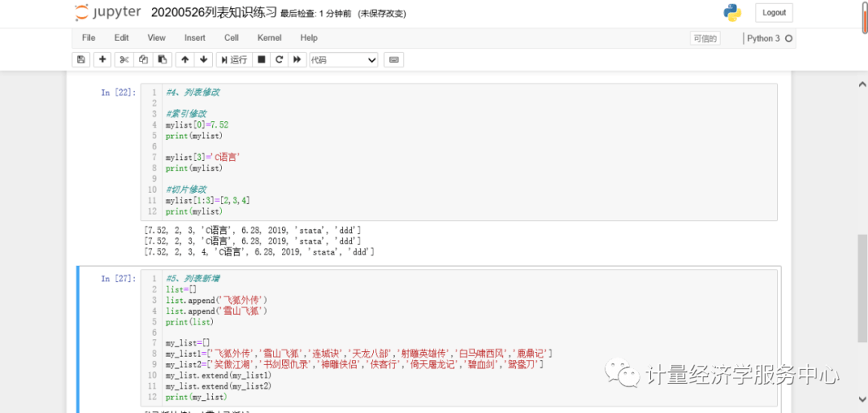The image size is (868, 413).
Task: Cut the selected cell with the scissors icon
Action: [x=124, y=59]
